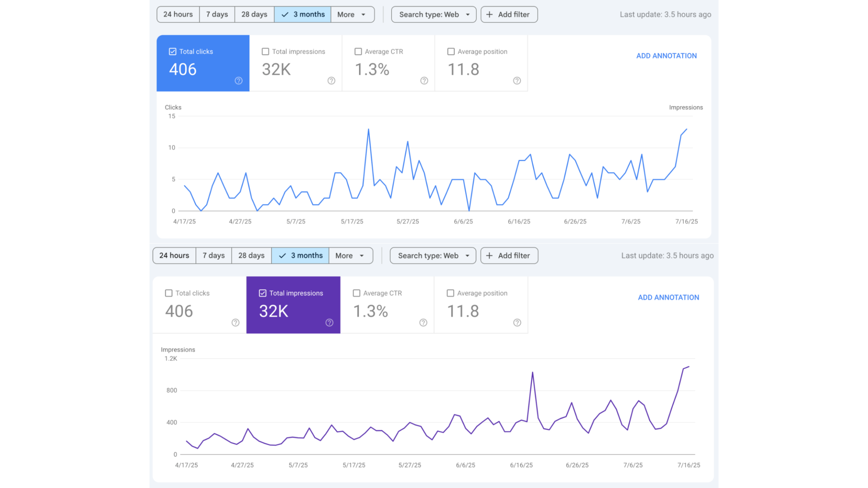This screenshot has width=868, height=488.
Task: Select 7 days tab in bottom panel
Action: (x=214, y=256)
